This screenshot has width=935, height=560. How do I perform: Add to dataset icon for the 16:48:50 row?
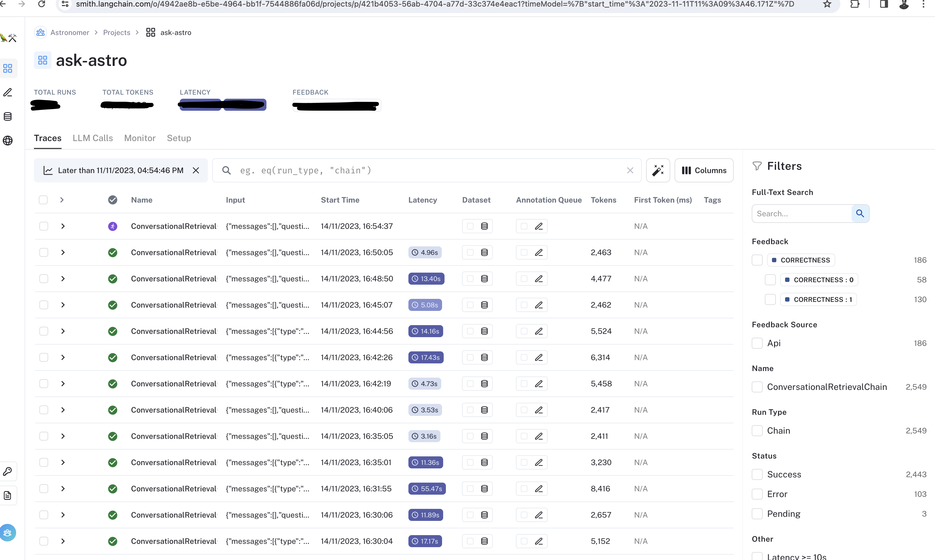coord(484,279)
